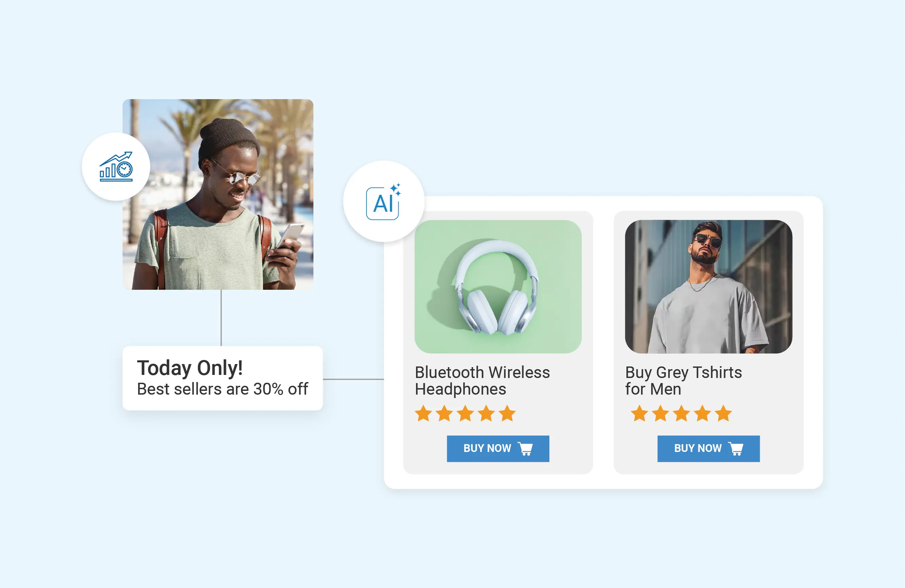This screenshot has width=905, height=588.
Task: Select the sparkle stars beside the AI label
Action: [395, 189]
